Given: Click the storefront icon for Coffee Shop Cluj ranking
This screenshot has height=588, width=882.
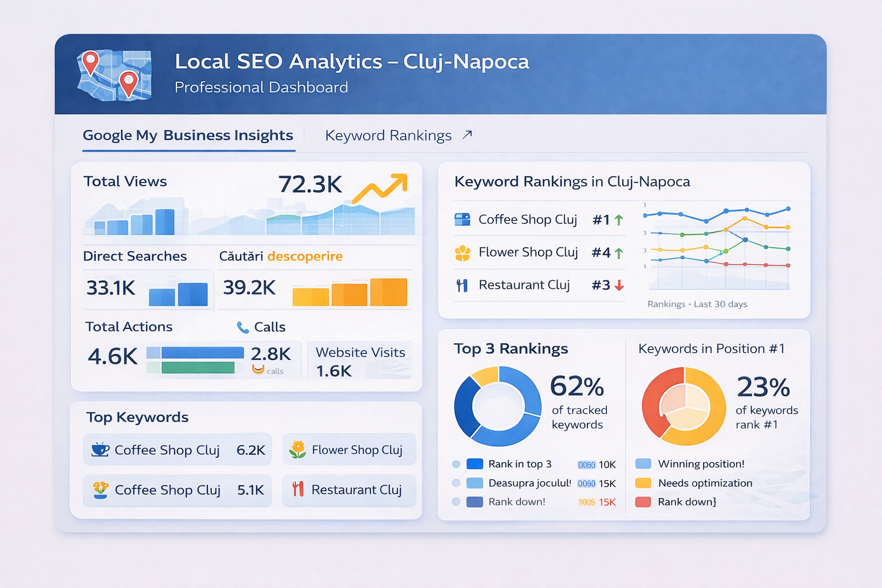Looking at the screenshot, I should (x=462, y=220).
